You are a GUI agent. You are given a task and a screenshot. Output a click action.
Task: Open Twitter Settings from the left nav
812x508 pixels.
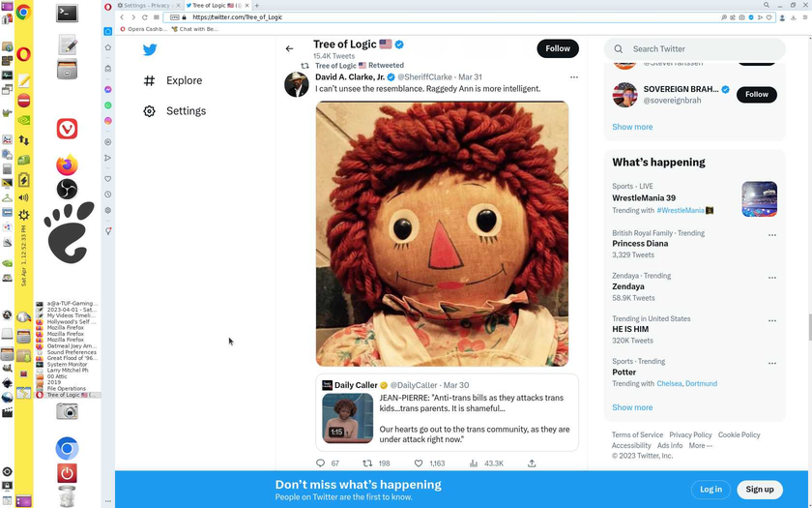pos(175,111)
